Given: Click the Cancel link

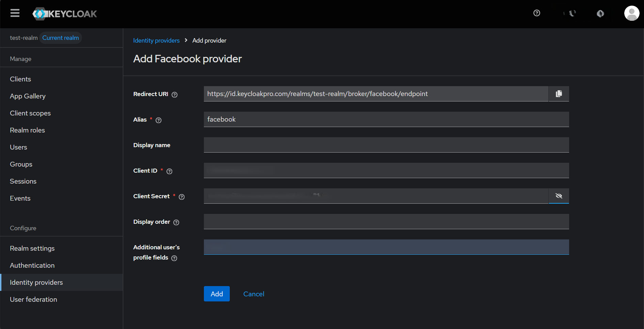Looking at the screenshot, I should click(x=254, y=294).
